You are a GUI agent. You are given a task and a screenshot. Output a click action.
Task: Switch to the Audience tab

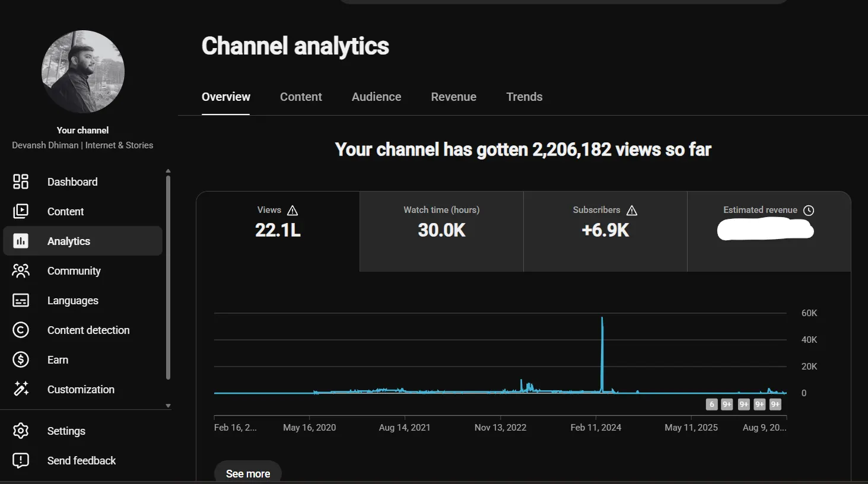(376, 97)
